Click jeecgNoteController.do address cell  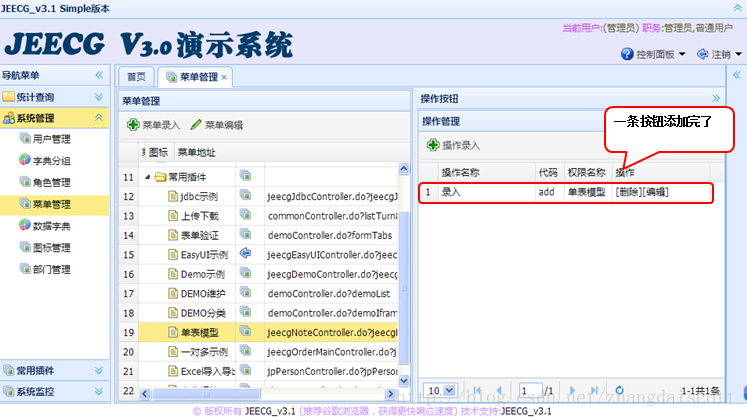[332, 333]
